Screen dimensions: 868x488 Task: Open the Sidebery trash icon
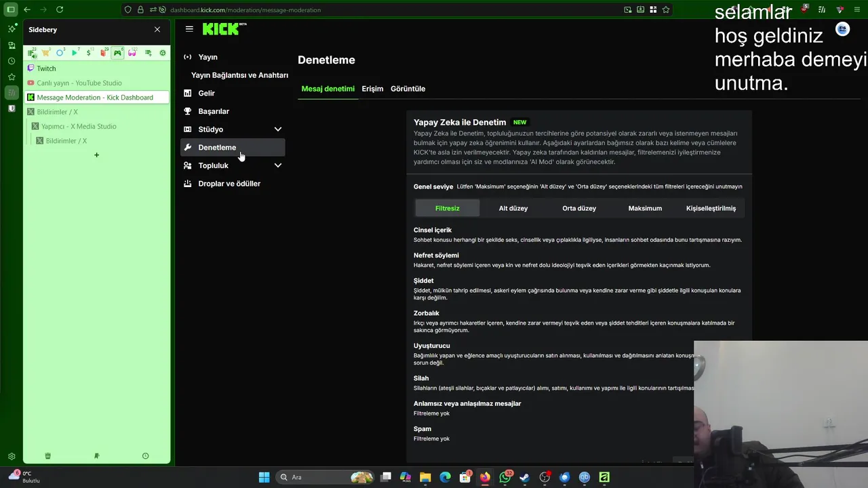pos(47,456)
